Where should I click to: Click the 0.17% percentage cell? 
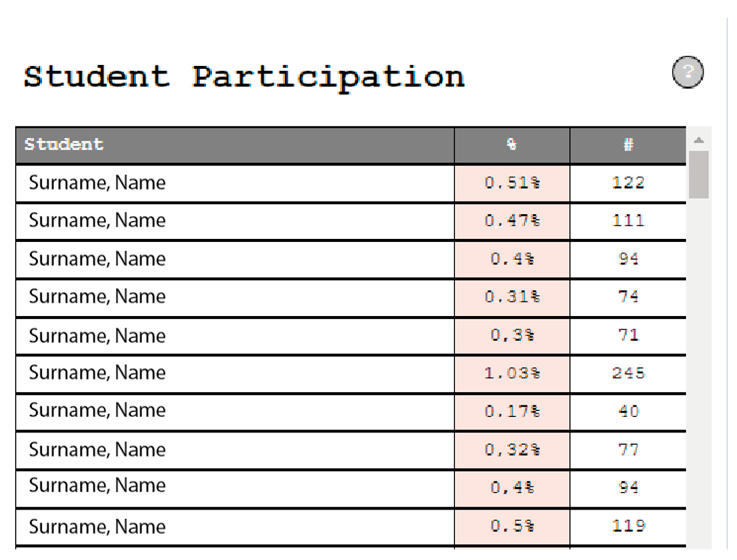512,411
